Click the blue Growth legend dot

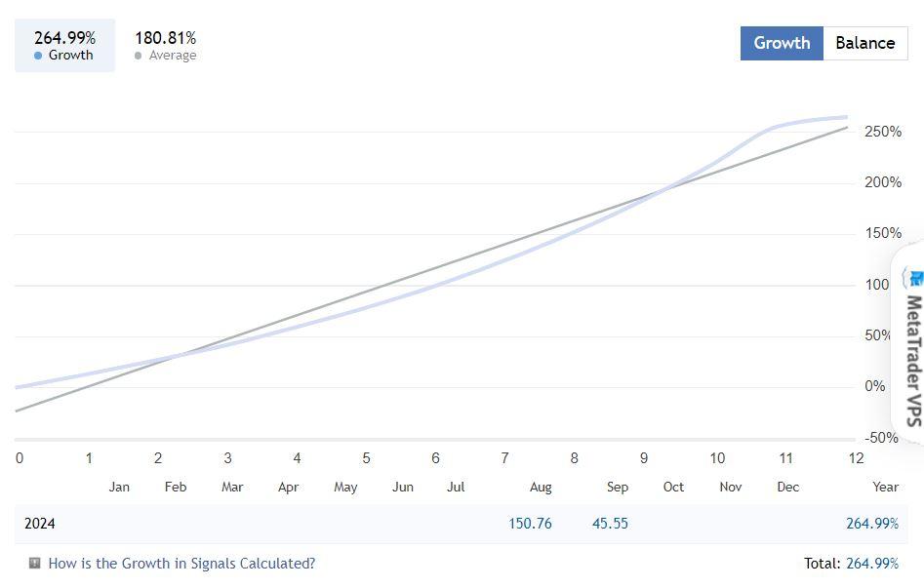38,56
